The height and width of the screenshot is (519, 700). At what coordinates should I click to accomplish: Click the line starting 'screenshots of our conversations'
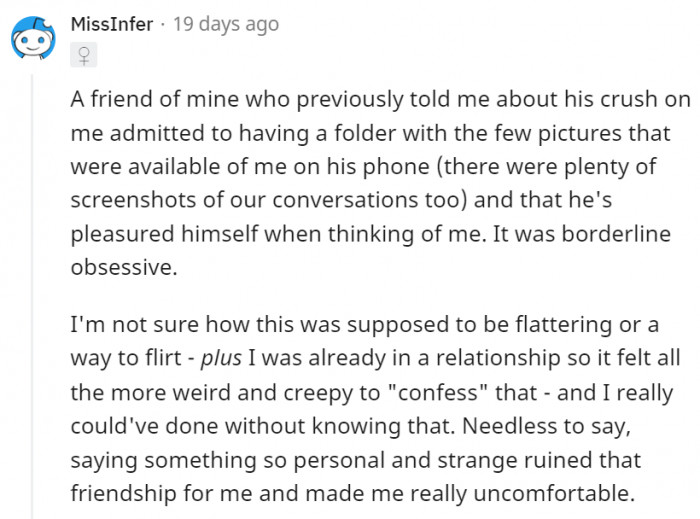point(341,200)
